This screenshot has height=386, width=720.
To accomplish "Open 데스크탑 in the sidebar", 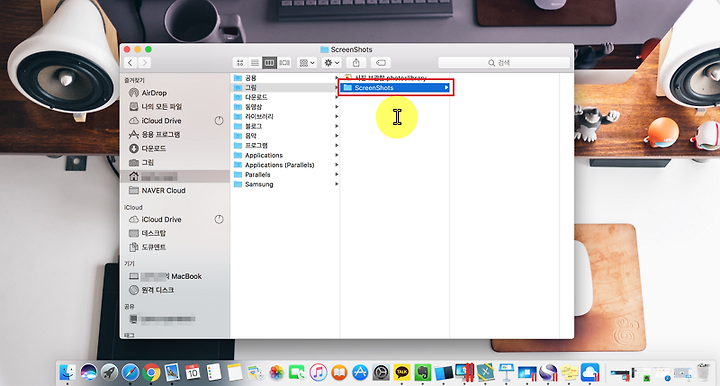I will 153,233.
